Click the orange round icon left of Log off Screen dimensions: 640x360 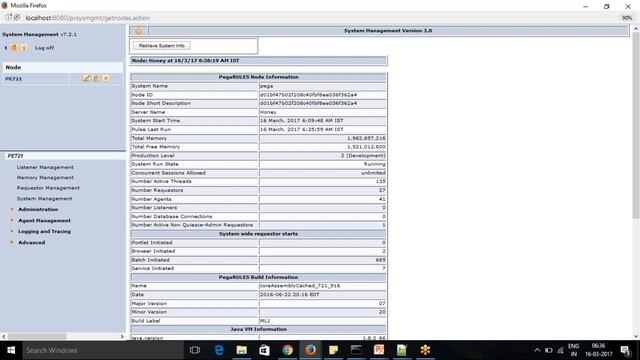[x=14, y=48]
